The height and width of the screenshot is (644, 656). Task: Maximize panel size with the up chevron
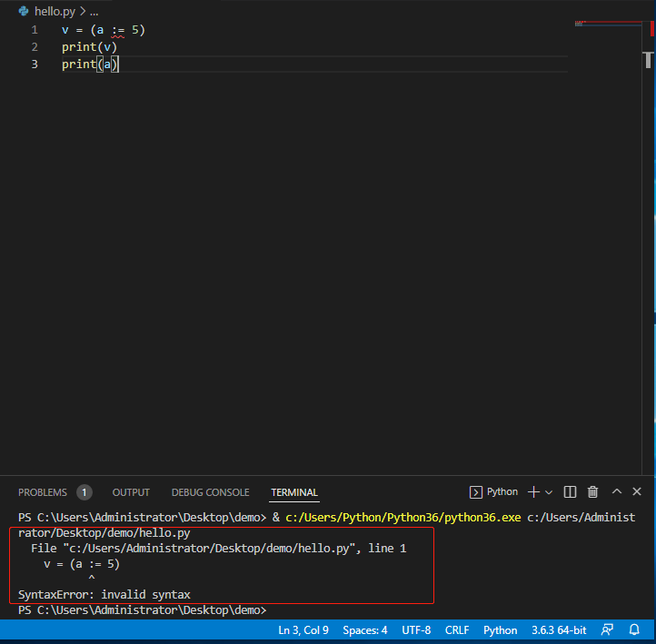(617, 492)
